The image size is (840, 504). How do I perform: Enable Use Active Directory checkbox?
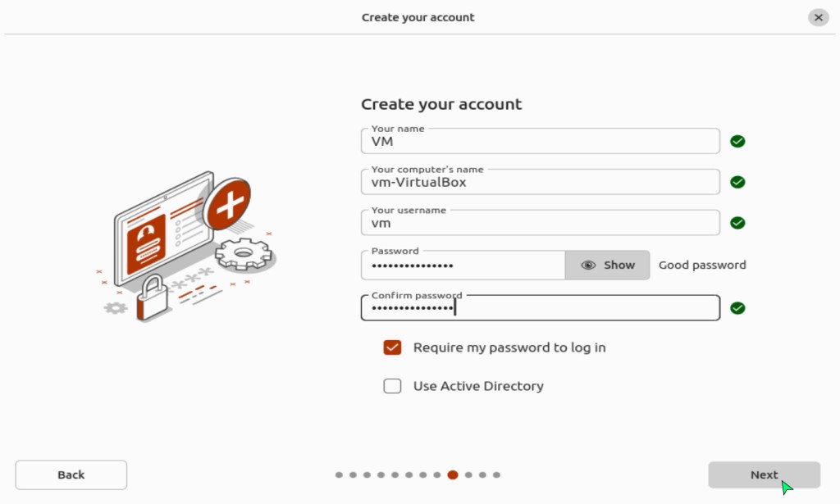[392, 386]
